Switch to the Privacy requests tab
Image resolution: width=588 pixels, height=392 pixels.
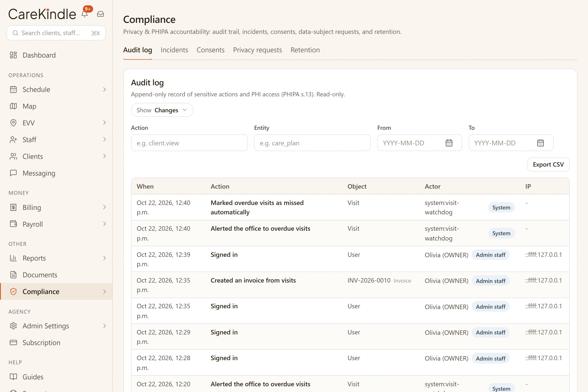coord(258,50)
